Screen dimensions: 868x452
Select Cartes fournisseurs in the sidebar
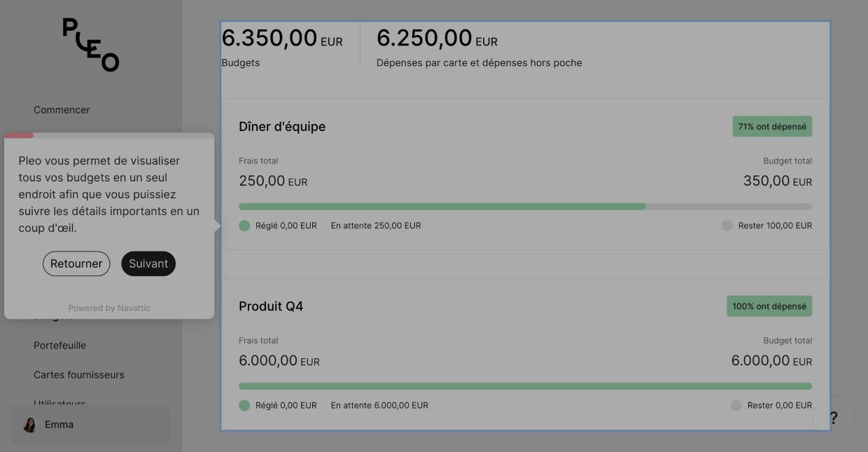79,375
